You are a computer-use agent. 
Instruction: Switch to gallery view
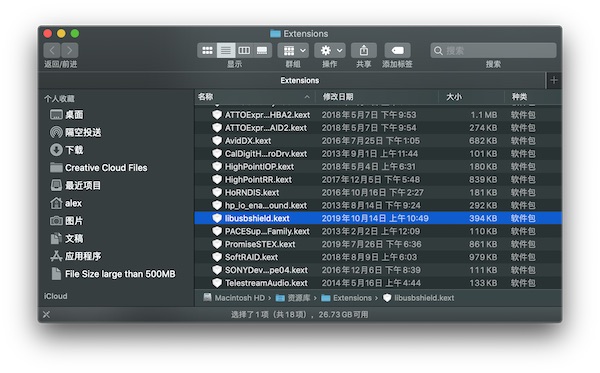pos(262,50)
